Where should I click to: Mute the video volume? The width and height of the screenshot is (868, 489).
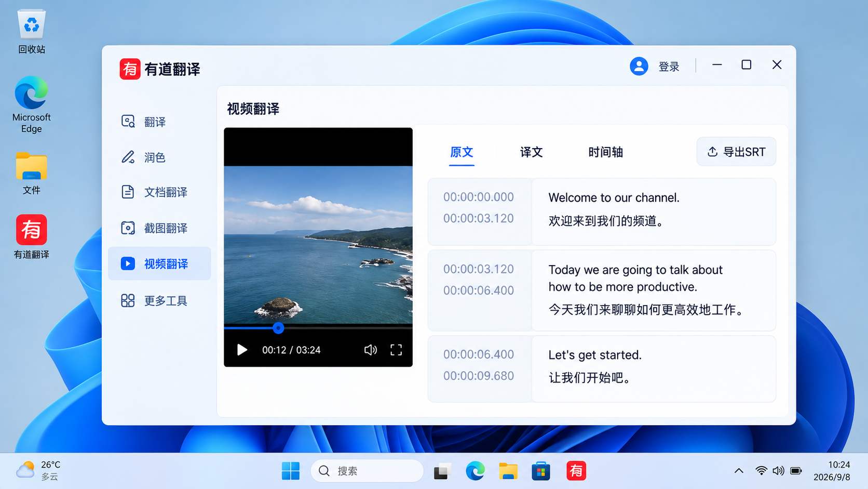370,350
